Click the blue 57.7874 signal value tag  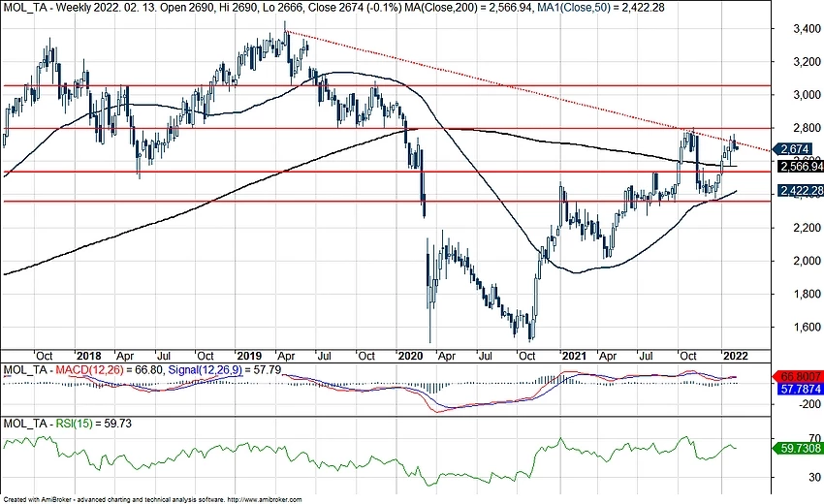click(800, 389)
